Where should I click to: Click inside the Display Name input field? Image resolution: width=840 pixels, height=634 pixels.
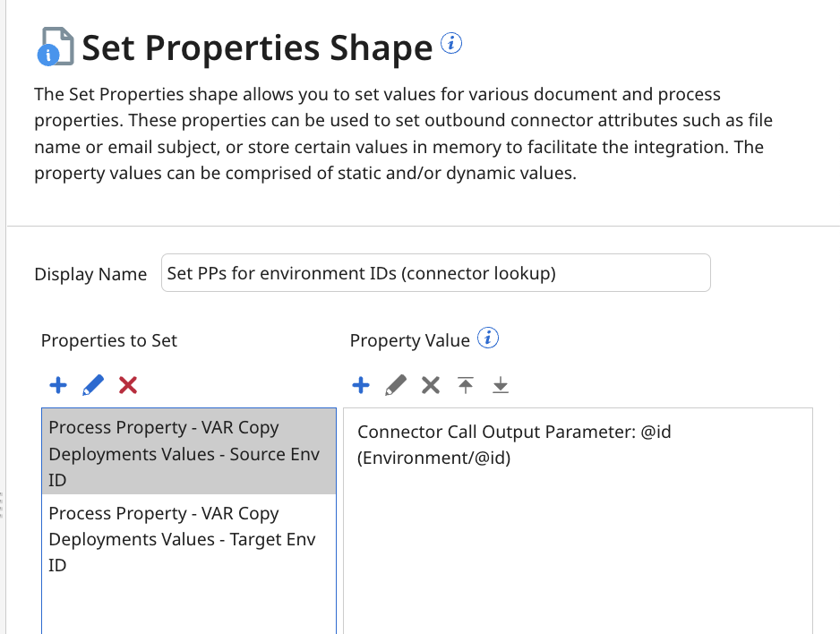point(436,272)
